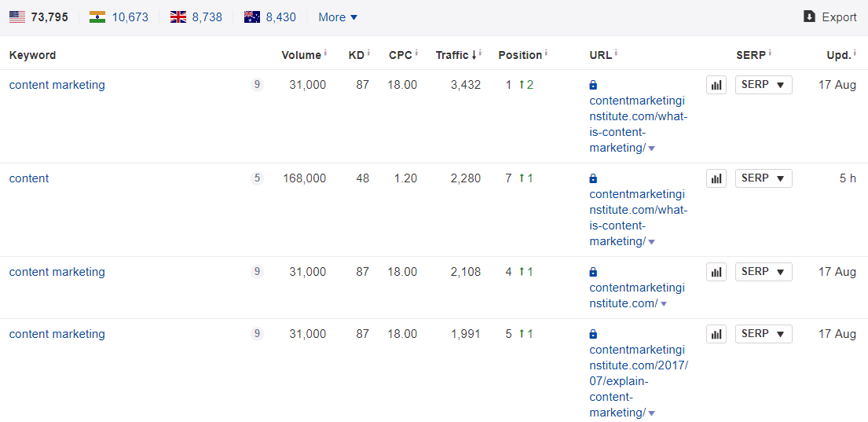This screenshot has width=868, height=422.
Task: Open SERP dropdown in the last row
Action: pos(764,334)
